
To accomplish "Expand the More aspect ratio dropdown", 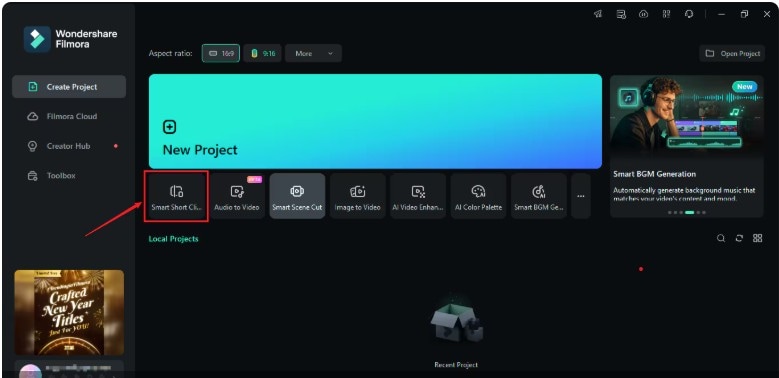I will click(x=313, y=53).
